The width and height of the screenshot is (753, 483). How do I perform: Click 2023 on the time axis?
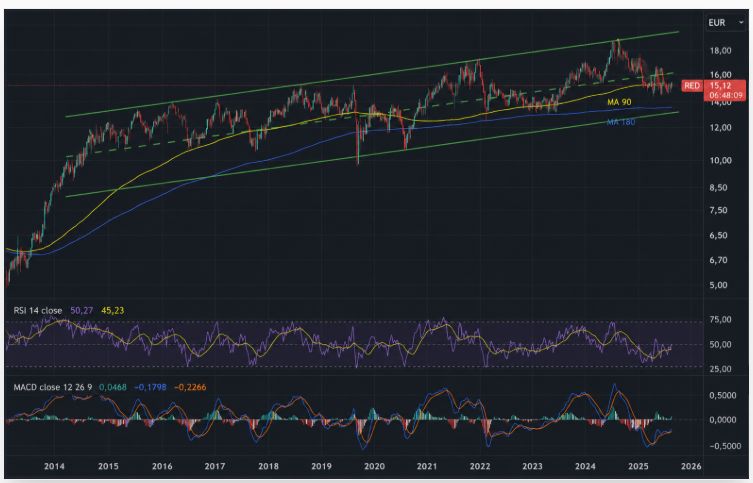[x=532, y=466]
